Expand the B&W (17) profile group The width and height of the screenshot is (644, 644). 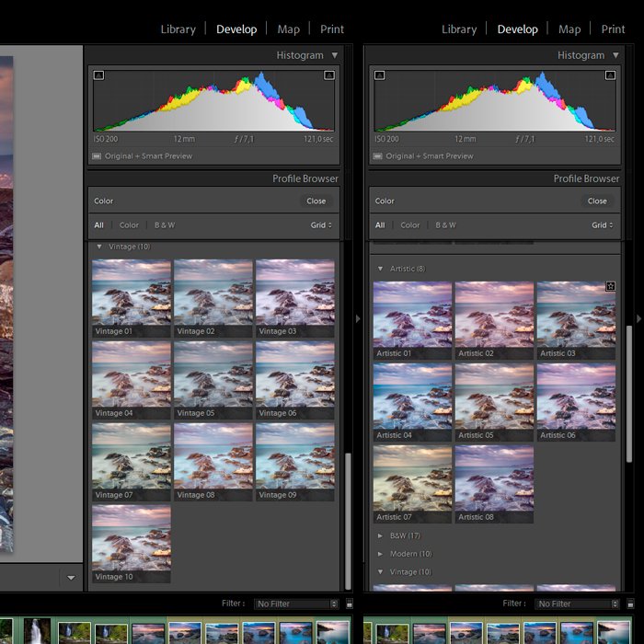click(380, 535)
